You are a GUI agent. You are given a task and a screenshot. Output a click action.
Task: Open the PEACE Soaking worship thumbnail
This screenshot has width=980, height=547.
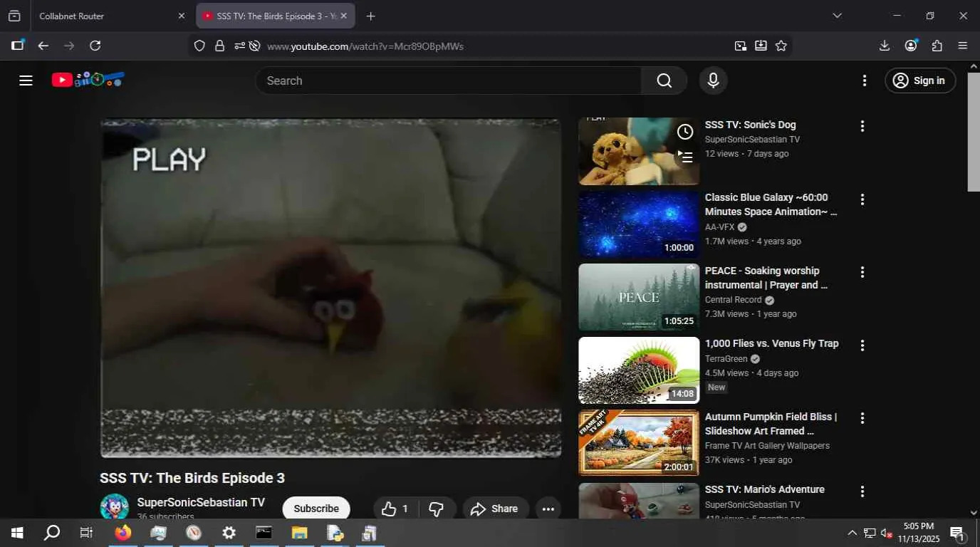click(x=639, y=297)
